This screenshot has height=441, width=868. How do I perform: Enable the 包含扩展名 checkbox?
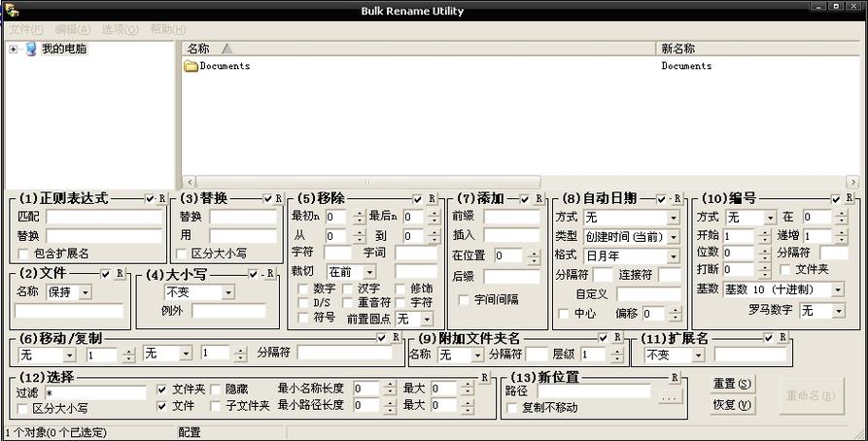click(24, 254)
